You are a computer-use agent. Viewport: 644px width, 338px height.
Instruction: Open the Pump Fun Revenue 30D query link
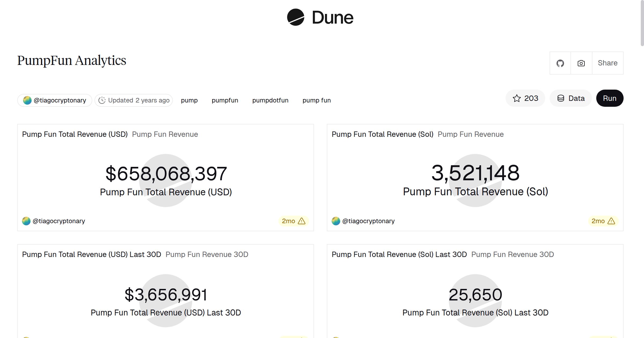pyautogui.click(x=207, y=254)
